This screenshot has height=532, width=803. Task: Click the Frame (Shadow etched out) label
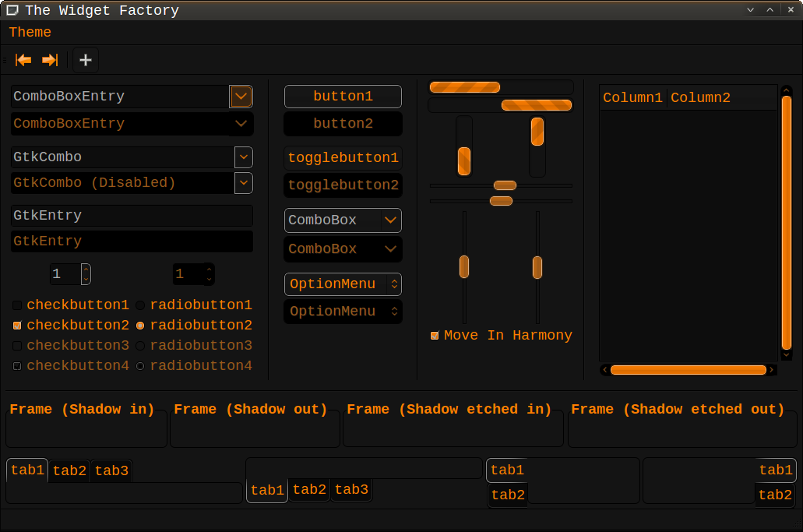678,410
